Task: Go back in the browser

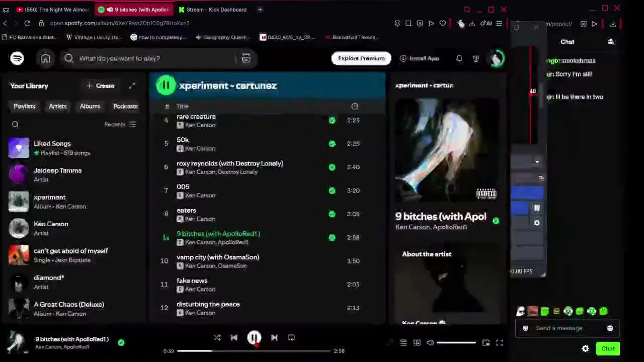Action: 5,23
